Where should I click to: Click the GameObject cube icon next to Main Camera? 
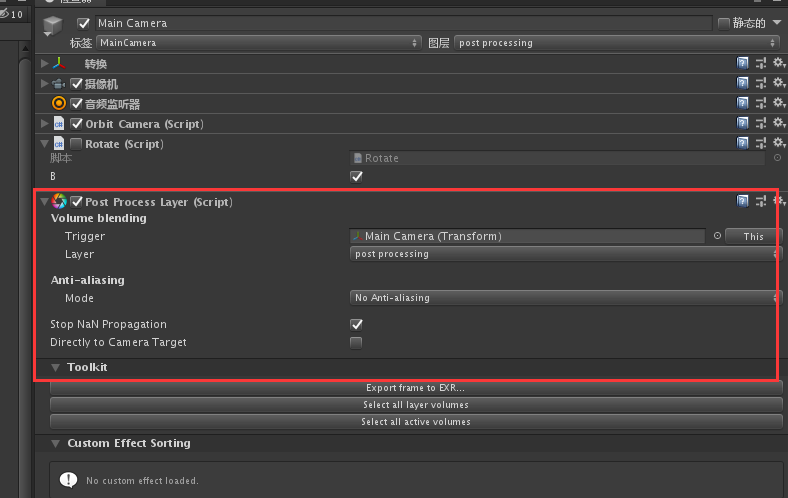[52, 25]
